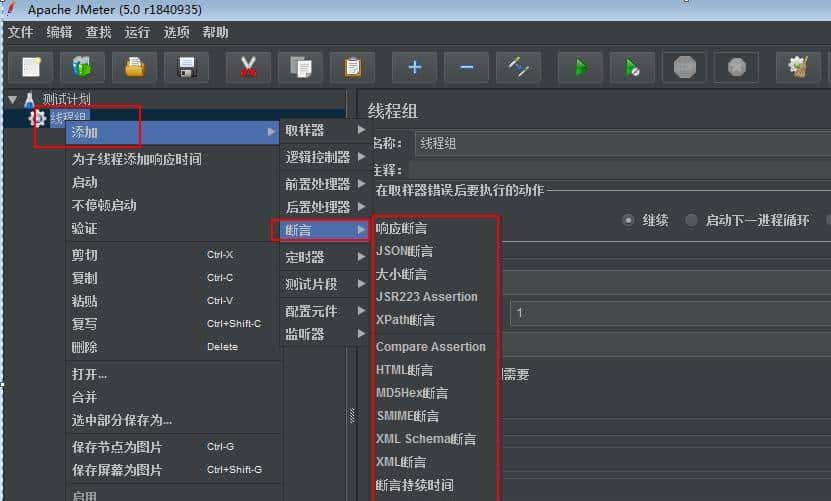Expand the 配置元件 submenu

tap(324, 311)
